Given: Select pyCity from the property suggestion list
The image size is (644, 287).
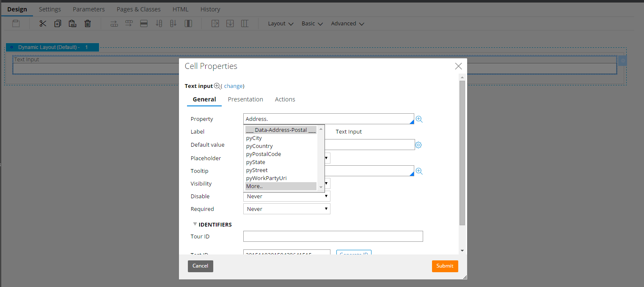Looking at the screenshot, I should [x=254, y=138].
